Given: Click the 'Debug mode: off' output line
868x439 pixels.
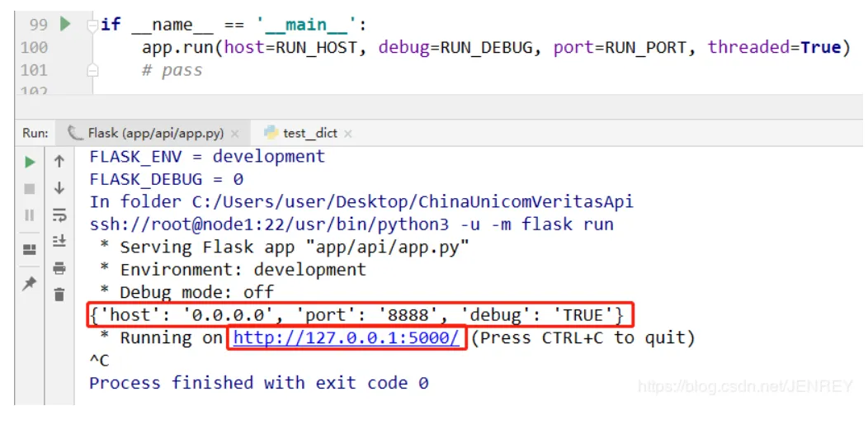Looking at the screenshot, I should [x=187, y=292].
